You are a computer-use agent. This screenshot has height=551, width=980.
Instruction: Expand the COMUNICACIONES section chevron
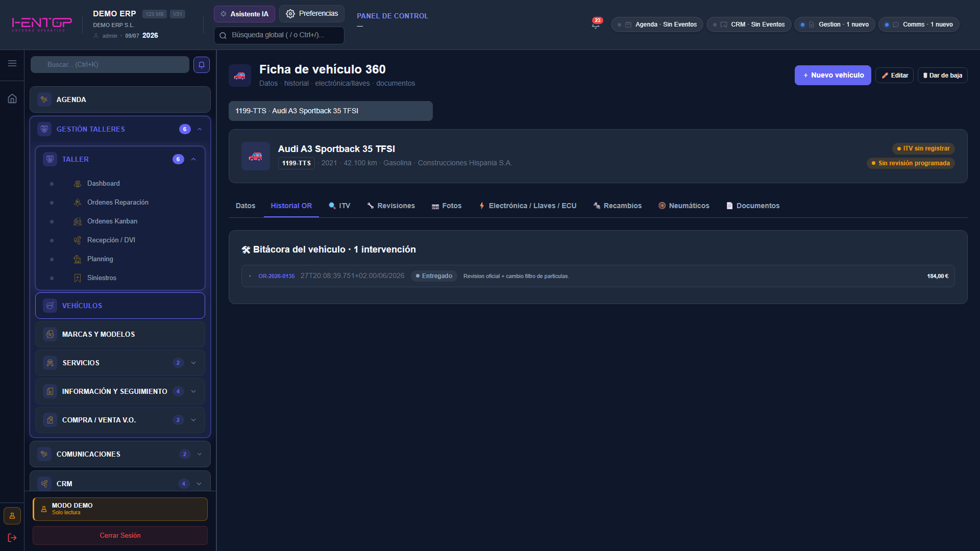tap(200, 454)
